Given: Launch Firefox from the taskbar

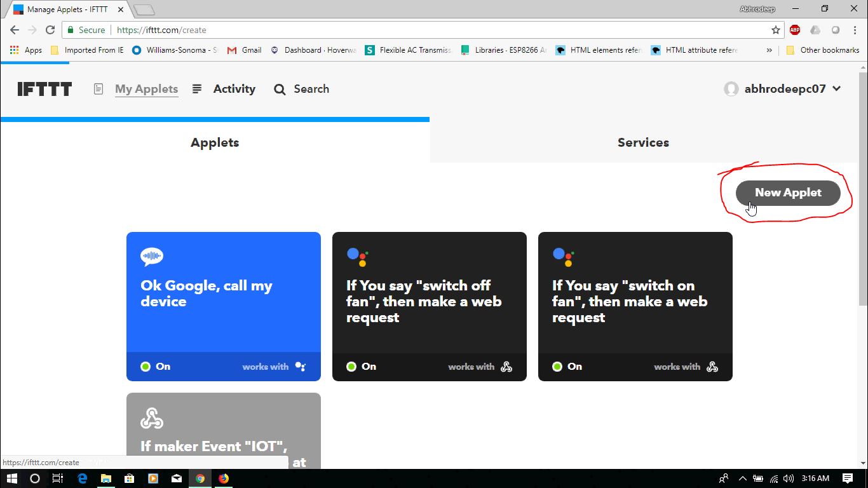Looking at the screenshot, I should pyautogui.click(x=224, y=478).
